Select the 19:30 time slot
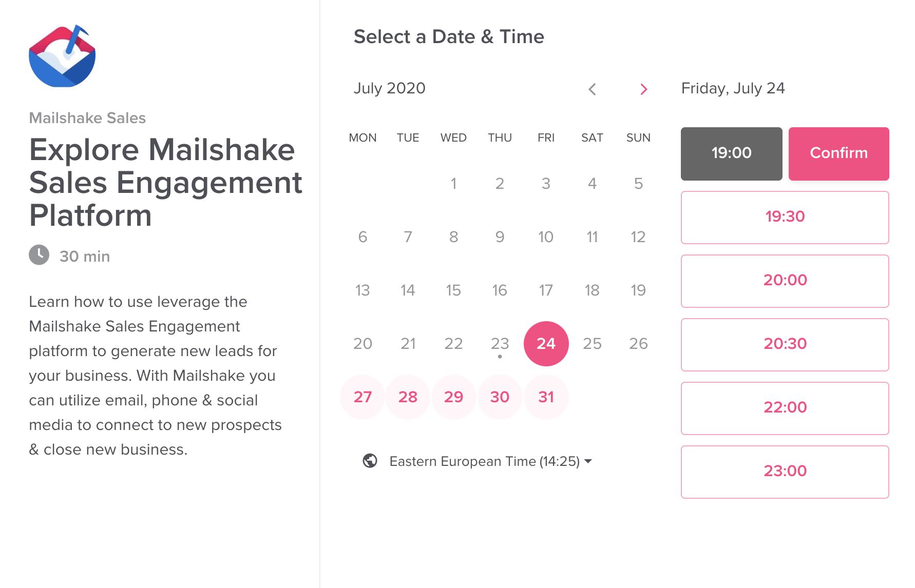The image size is (915, 588). click(x=785, y=217)
